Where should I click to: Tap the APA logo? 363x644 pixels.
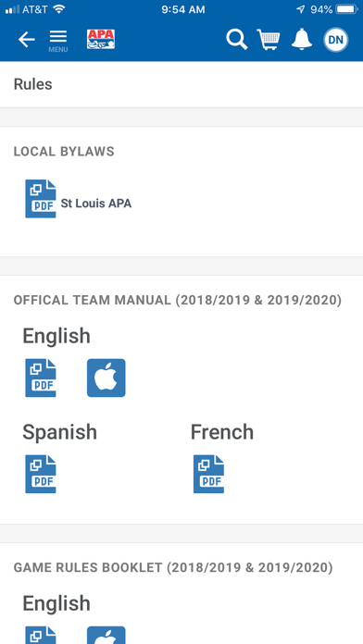(x=101, y=40)
